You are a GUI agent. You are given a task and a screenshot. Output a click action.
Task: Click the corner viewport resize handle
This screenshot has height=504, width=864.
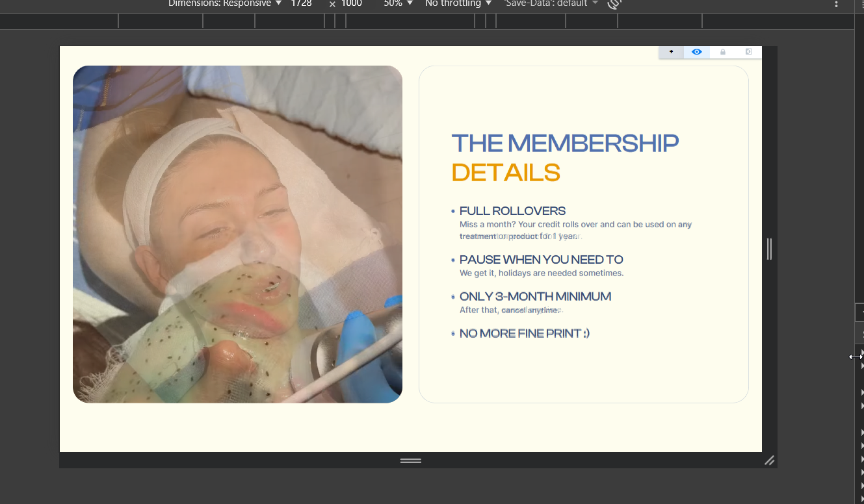point(770,460)
